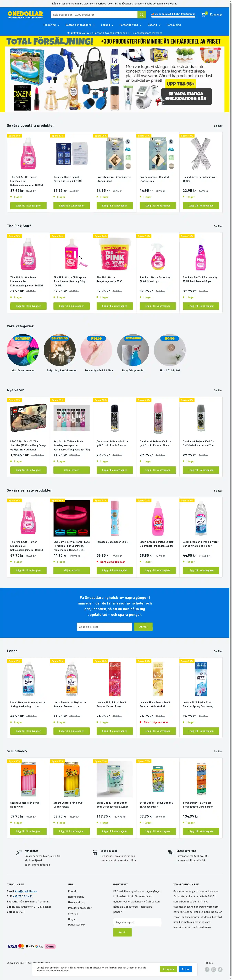The width and height of the screenshot is (232, 980).
Task: Accept cookies with Acceptera button
Action: [x=168, y=969]
